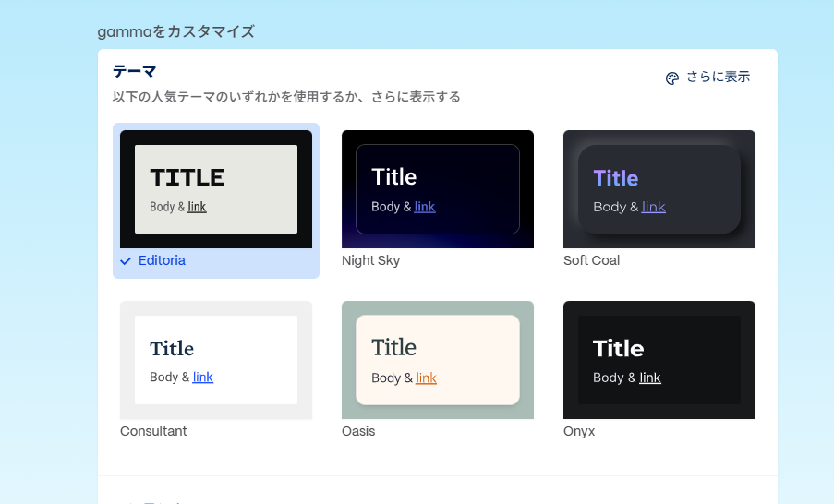The width and height of the screenshot is (834, 504).
Task: Click the Night Sky label
Action: click(370, 260)
